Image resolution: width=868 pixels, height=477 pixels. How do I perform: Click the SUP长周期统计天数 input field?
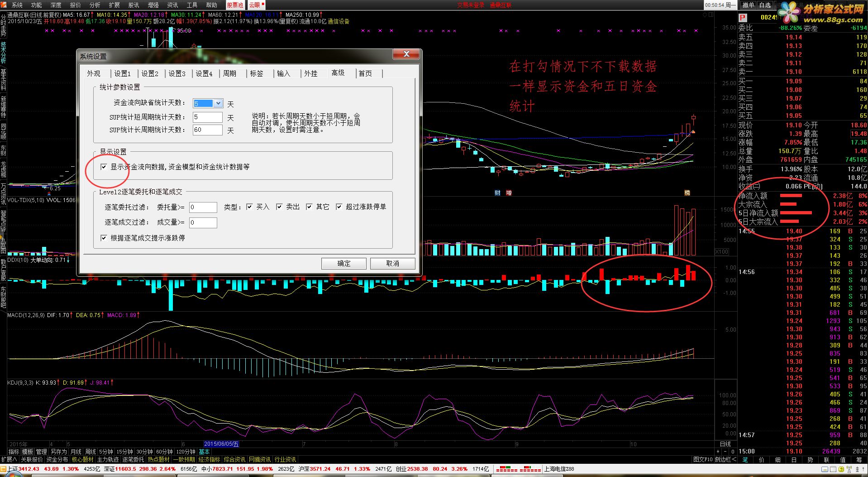pos(208,130)
